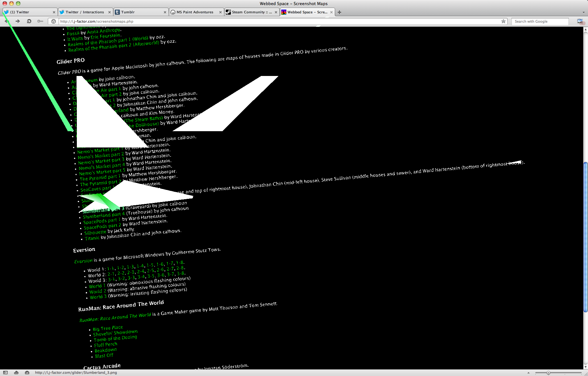This screenshot has height=376, width=588.
Task: Open a new tab with plus button
Action: pyautogui.click(x=340, y=12)
